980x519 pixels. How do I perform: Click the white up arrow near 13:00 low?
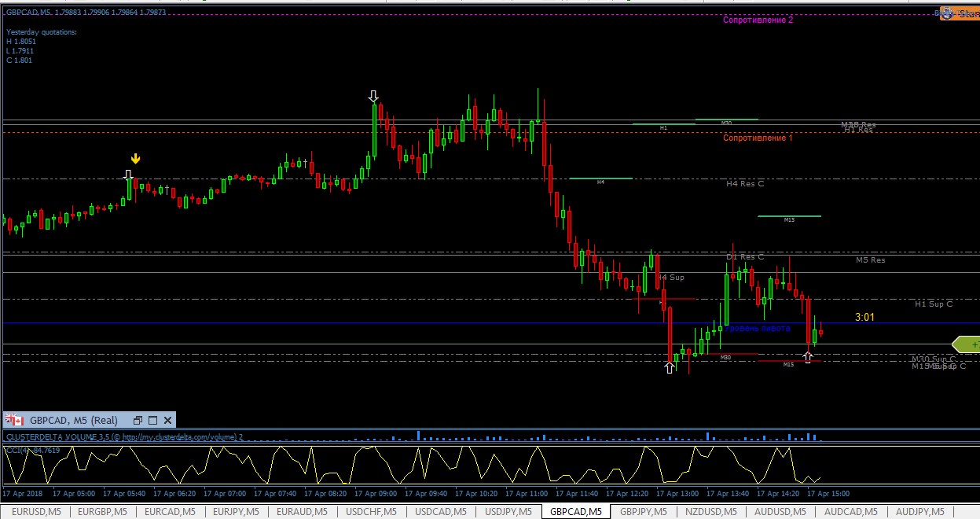pos(670,367)
